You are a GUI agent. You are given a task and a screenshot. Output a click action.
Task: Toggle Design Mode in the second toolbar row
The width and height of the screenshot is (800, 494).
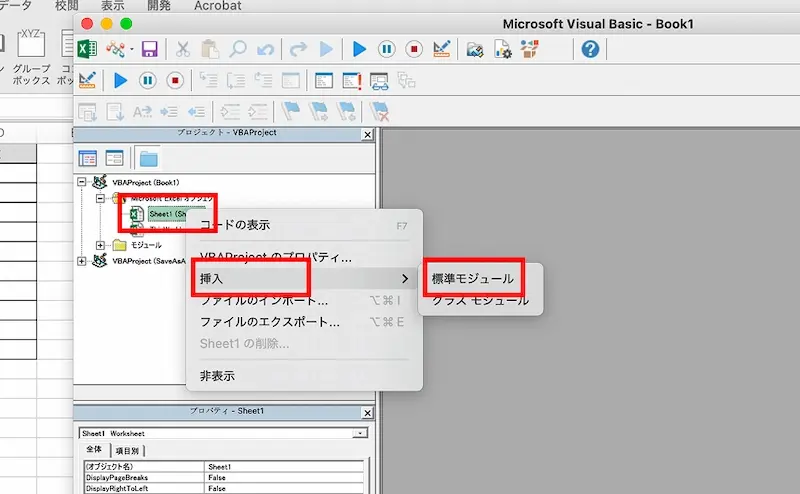87,81
